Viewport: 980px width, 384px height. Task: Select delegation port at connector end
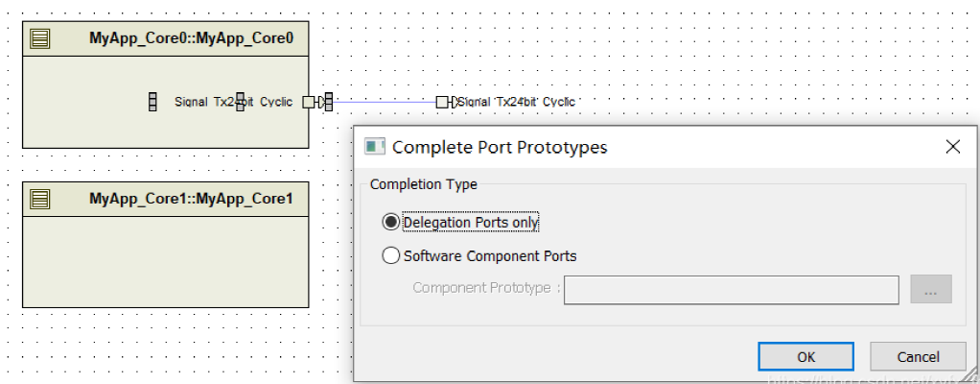pos(442,102)
